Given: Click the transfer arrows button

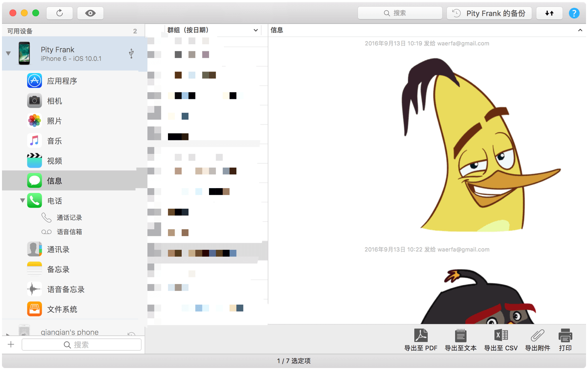Looking at the screenshot, I should point(549,13).
